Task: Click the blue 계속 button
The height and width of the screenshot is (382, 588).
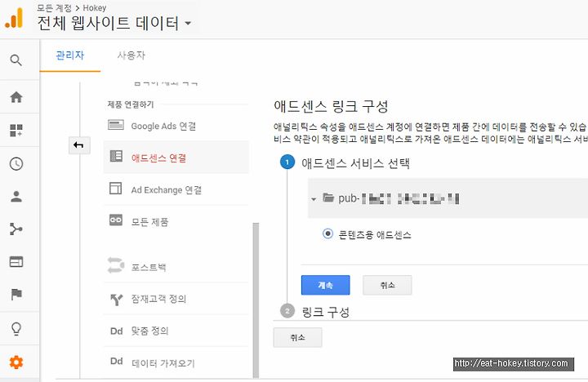Action: 326,286
